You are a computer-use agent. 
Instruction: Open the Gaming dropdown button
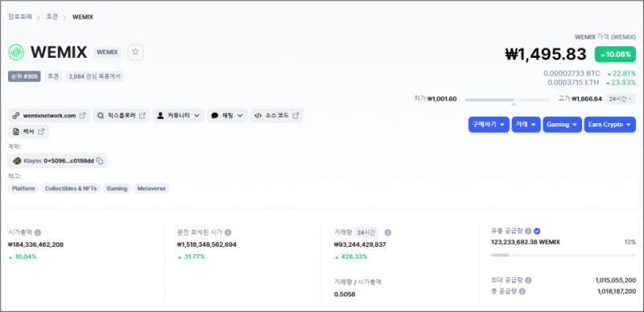(562, 125)
